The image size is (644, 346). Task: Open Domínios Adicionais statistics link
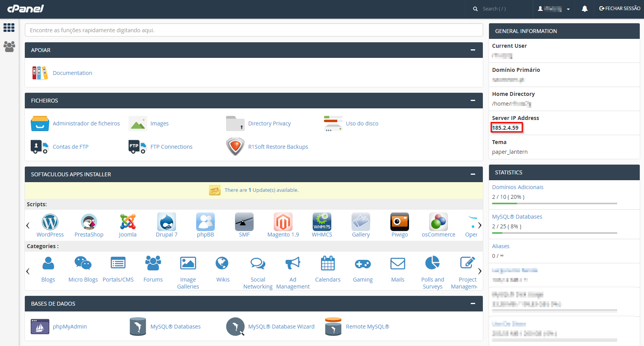click(518, 187)
